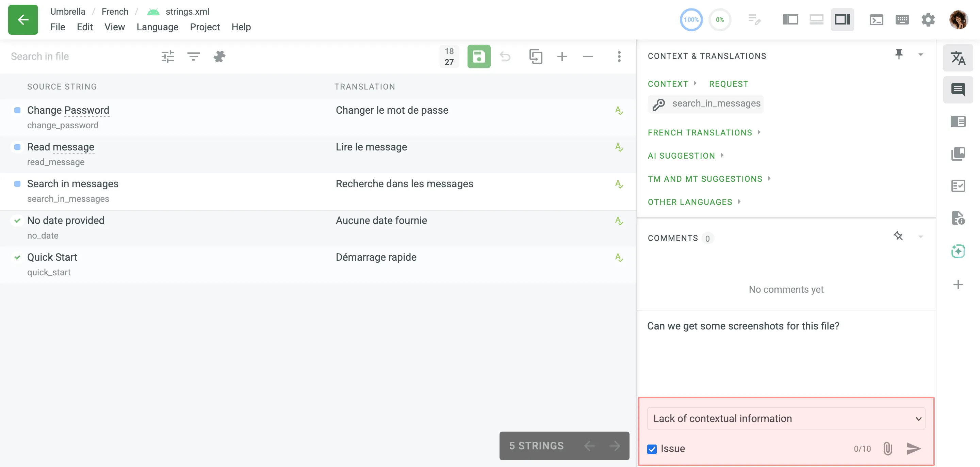Click the AI assistant sparkle sidebar icon

tap(958, 251)
